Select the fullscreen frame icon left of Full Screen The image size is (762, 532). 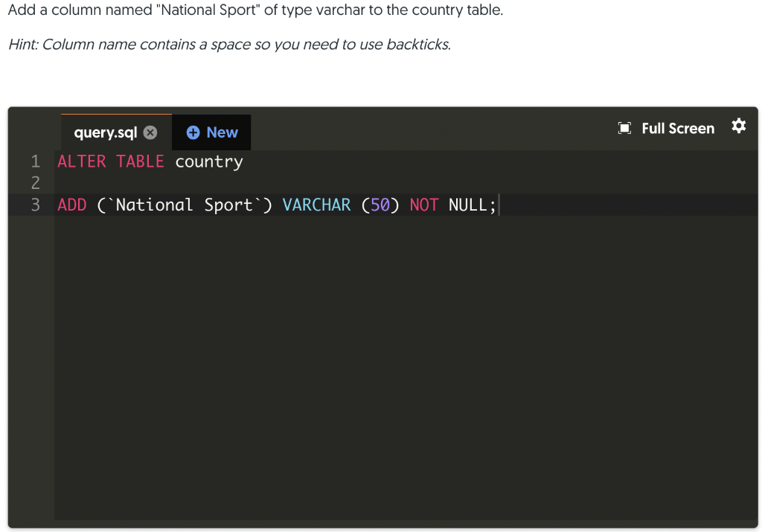point(625,127)
